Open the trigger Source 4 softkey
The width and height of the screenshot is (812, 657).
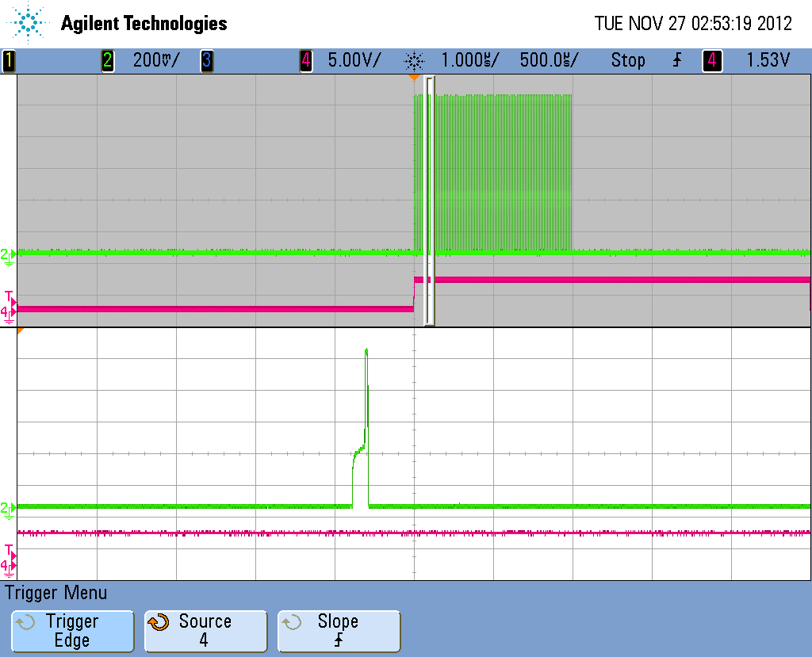205,631
